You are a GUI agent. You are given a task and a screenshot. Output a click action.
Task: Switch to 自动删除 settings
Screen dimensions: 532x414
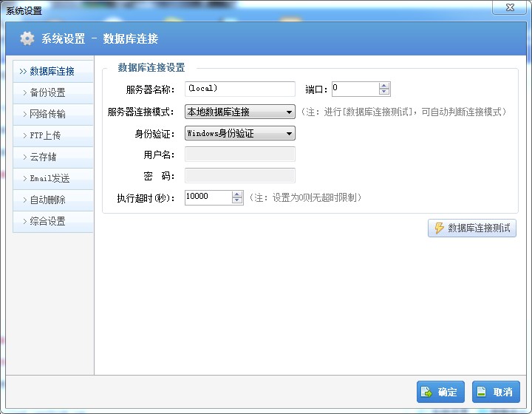pos(53,200)
